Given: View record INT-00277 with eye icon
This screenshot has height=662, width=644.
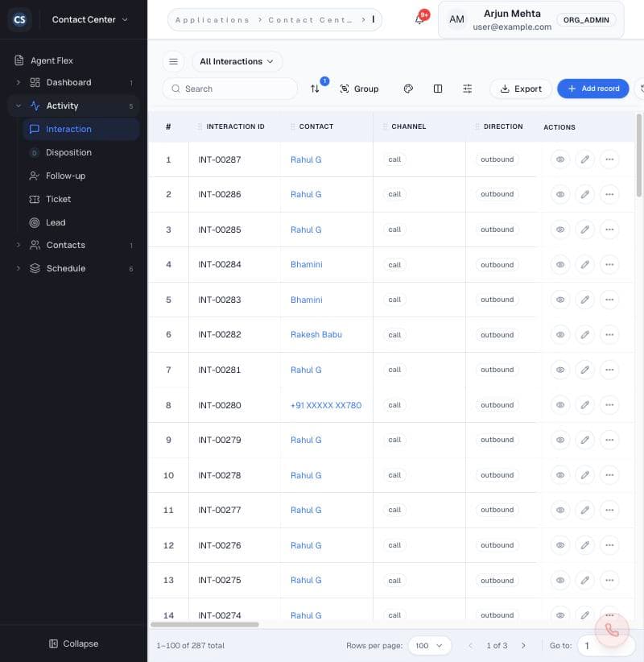Looking at the screenshot, I should 560,510.
